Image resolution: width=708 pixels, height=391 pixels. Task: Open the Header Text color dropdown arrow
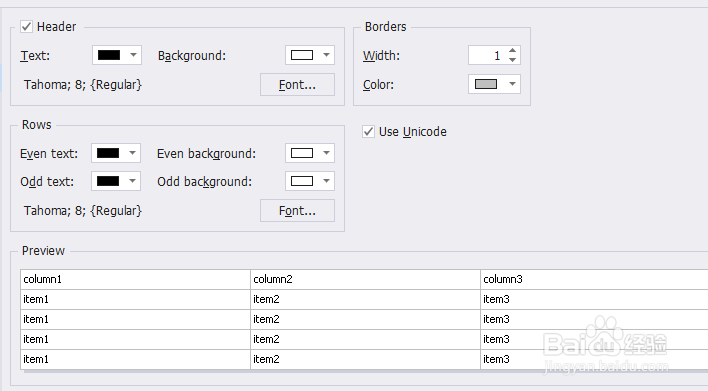coord(133,55)
